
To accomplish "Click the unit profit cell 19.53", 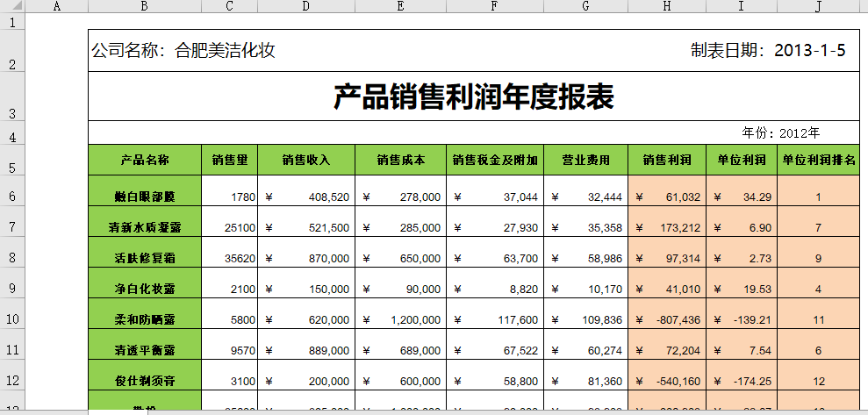I will (742, 290).
